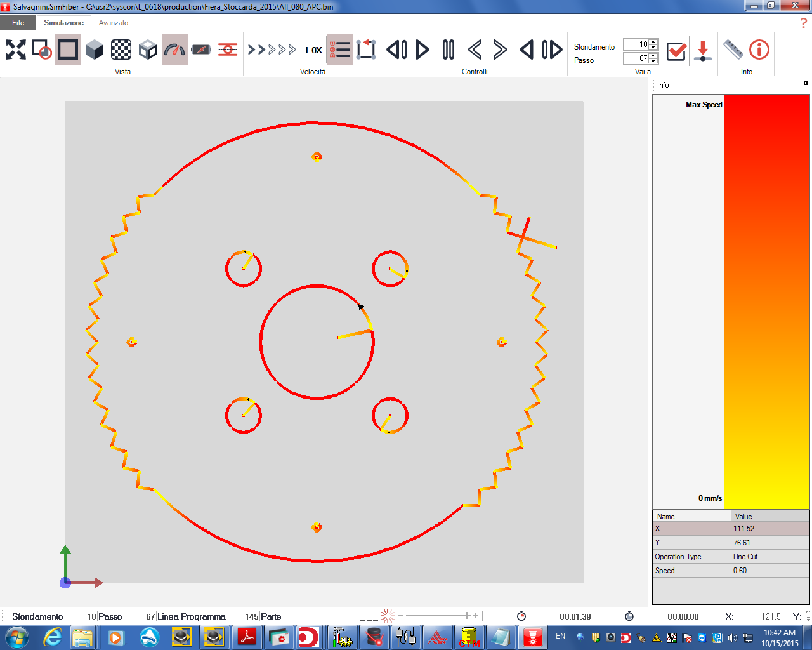This screenshot has width=812, height=650.
Task: Switch to the Avanzato tab
Action: click(x=114, y=23)
